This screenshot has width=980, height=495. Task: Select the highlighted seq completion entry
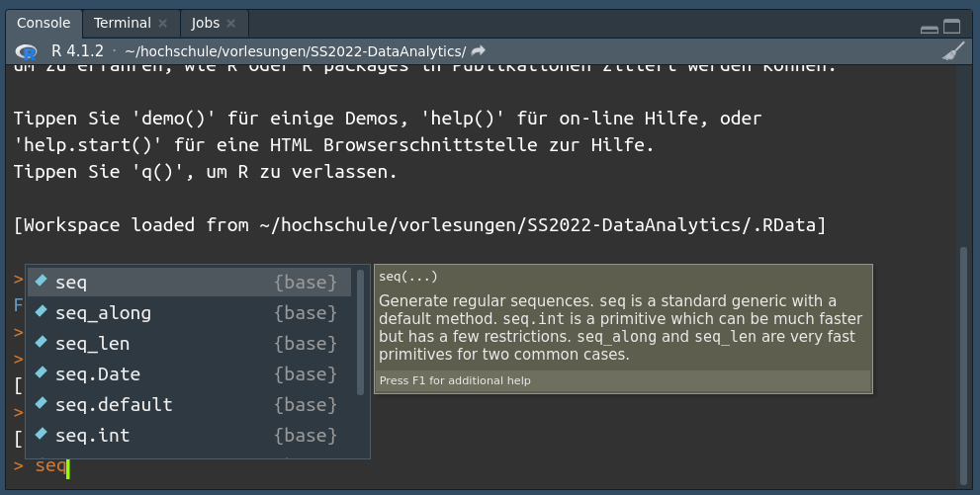pyautogui.click(x=71, y=283)
